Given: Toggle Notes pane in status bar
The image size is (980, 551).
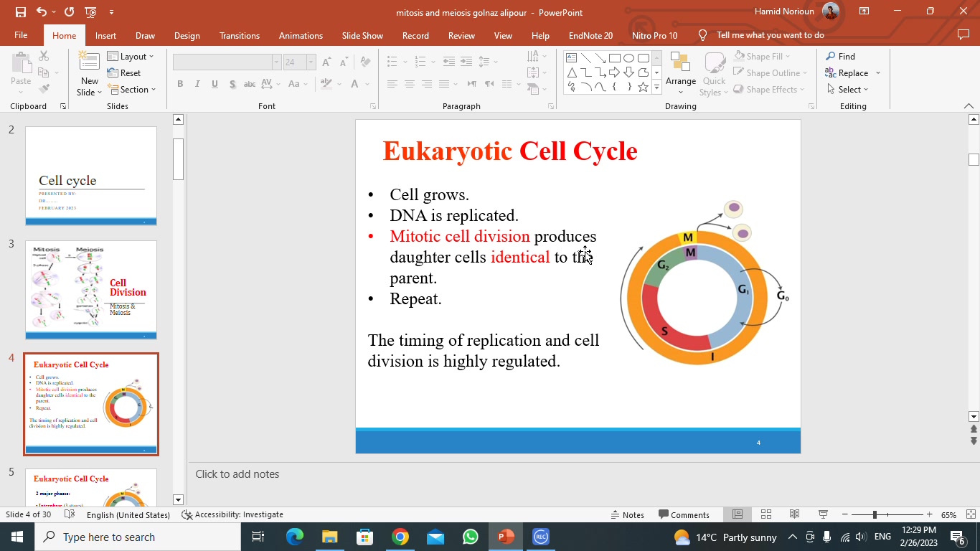Looking at the screenshot, I should coord(627,514).
